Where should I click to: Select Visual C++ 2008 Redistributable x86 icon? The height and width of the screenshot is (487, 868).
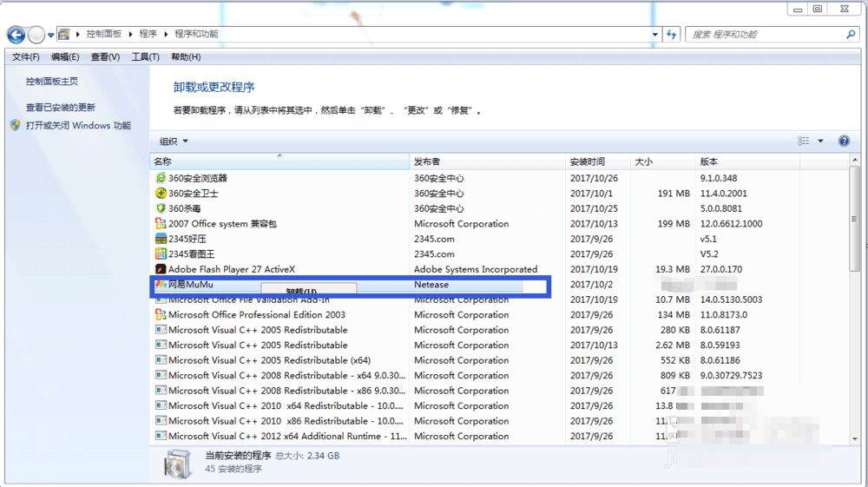tap(161, 391)
